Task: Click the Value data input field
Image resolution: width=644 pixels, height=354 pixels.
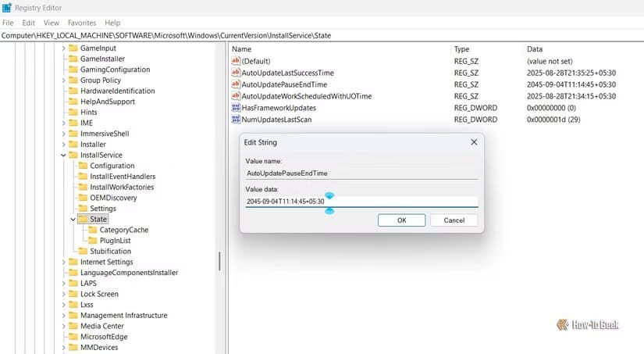Action: point(362,202)
